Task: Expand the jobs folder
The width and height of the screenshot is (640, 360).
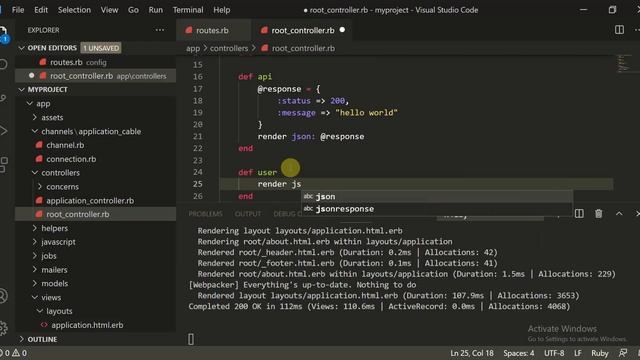Action: tap(35, 256)
